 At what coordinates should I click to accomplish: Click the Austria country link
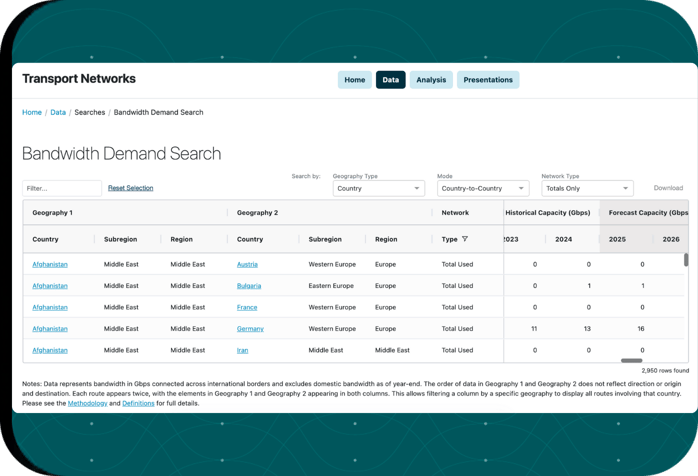(x=247, y=264)
